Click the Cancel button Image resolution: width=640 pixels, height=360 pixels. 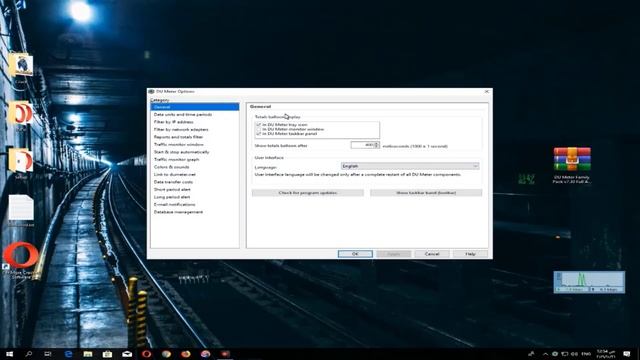pyautogui.click(x=432, y=254)
